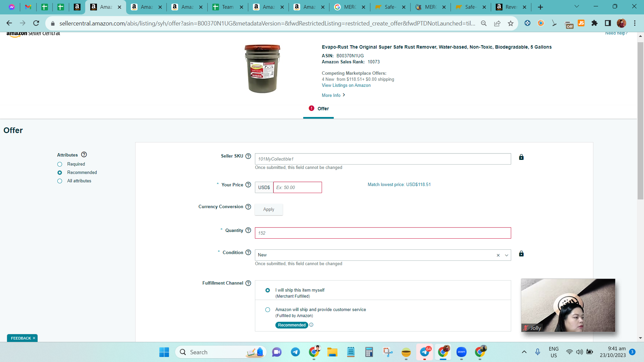Click the Your Price help icon

click(248, 185)
